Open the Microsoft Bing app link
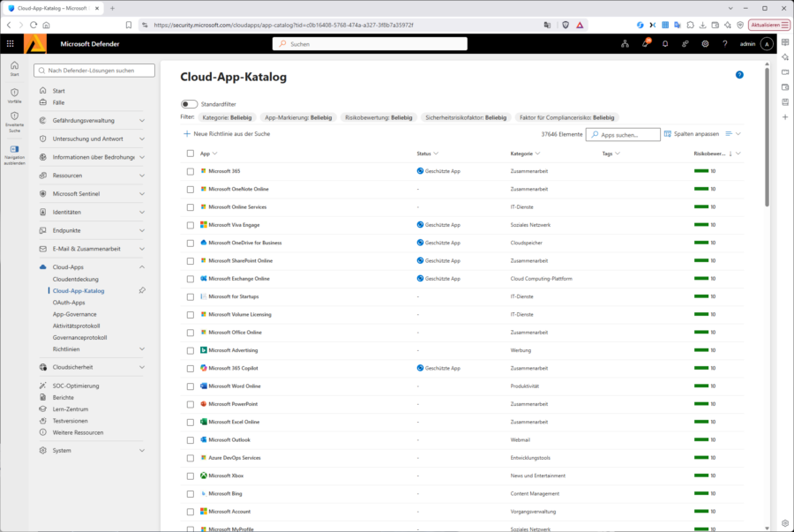Image resolution: width=794 pixels, height=532 pixels. point(225,493)
